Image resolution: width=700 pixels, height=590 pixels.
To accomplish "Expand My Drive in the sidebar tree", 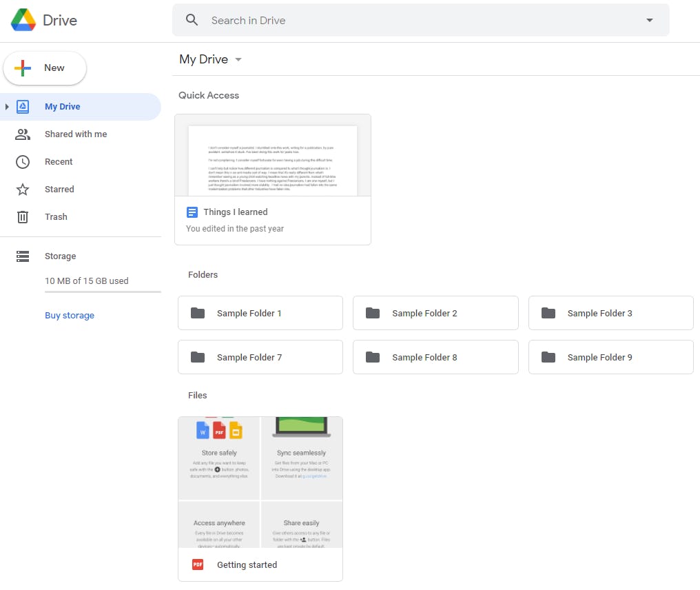I will point(7,106).
